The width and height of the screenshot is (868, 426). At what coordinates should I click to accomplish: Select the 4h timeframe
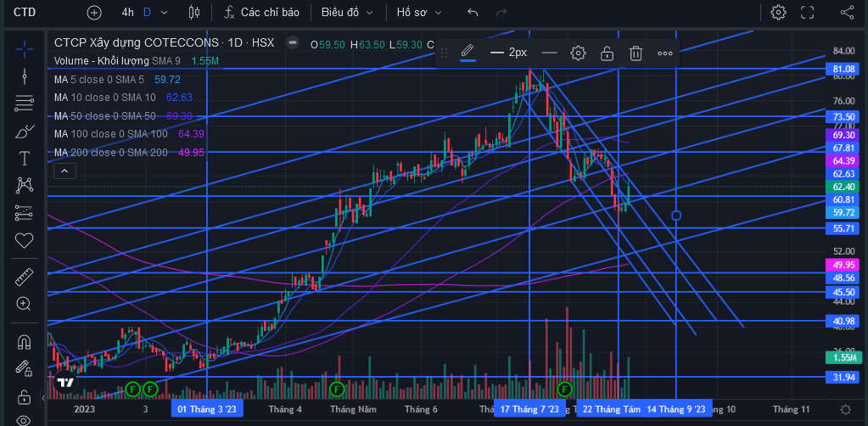(x=128, y=12)
